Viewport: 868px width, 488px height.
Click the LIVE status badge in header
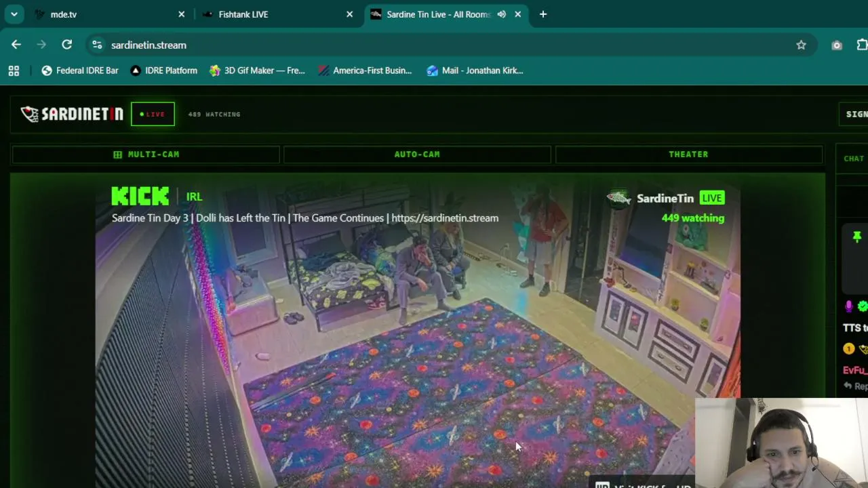(153, 114)
